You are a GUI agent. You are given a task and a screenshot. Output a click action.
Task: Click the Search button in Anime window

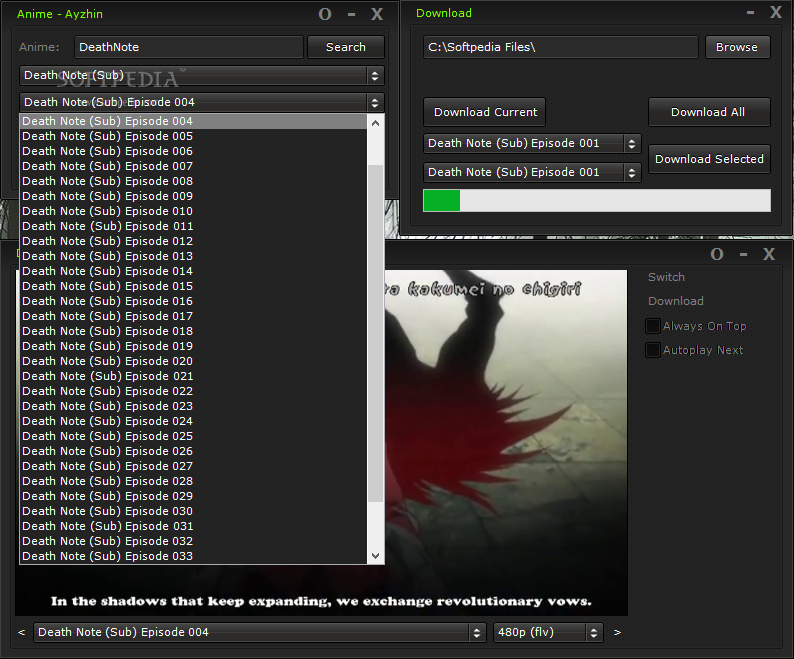[x=345, y=47]
